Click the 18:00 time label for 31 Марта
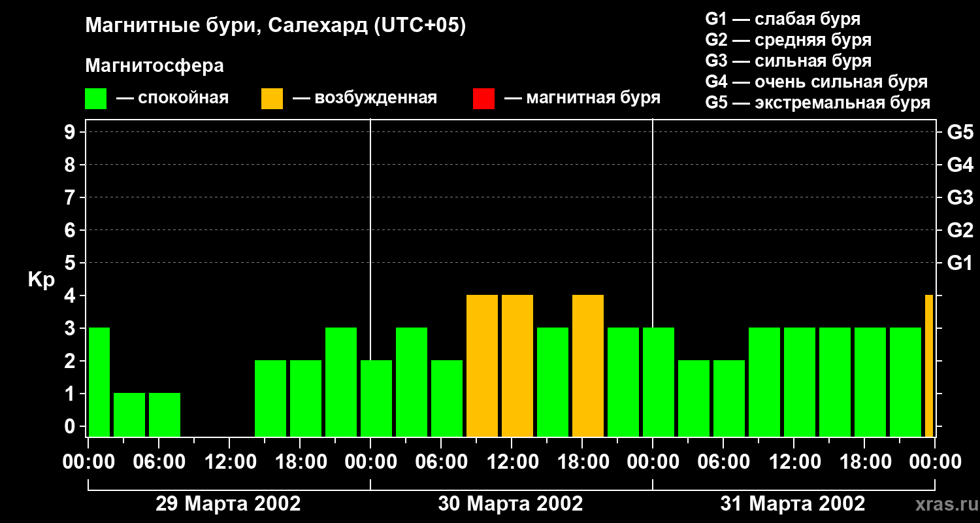980x523 pixels. pos(864,462)
